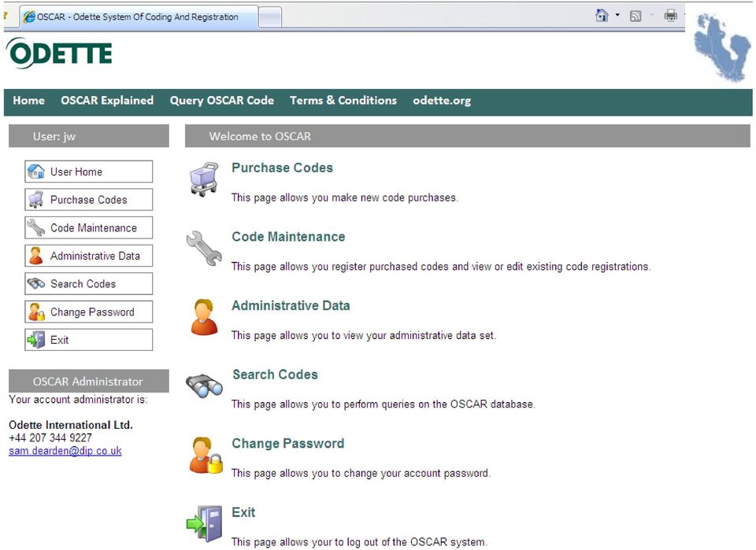Viewport: 756px width, 550px height.
Task: Click the phone number +44 207 344 9227
Action: point(50,437)
